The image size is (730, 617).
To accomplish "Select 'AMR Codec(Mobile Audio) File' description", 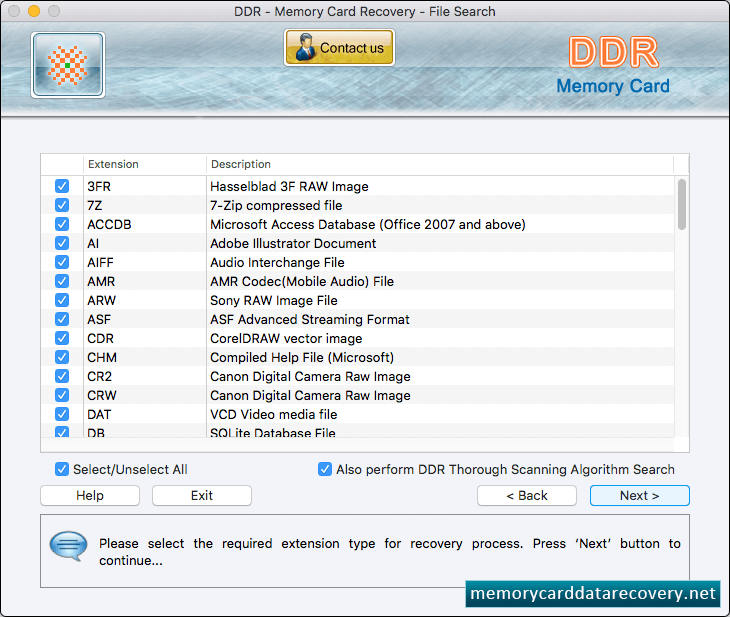I will pyautogui.click(x=302, y=281).
